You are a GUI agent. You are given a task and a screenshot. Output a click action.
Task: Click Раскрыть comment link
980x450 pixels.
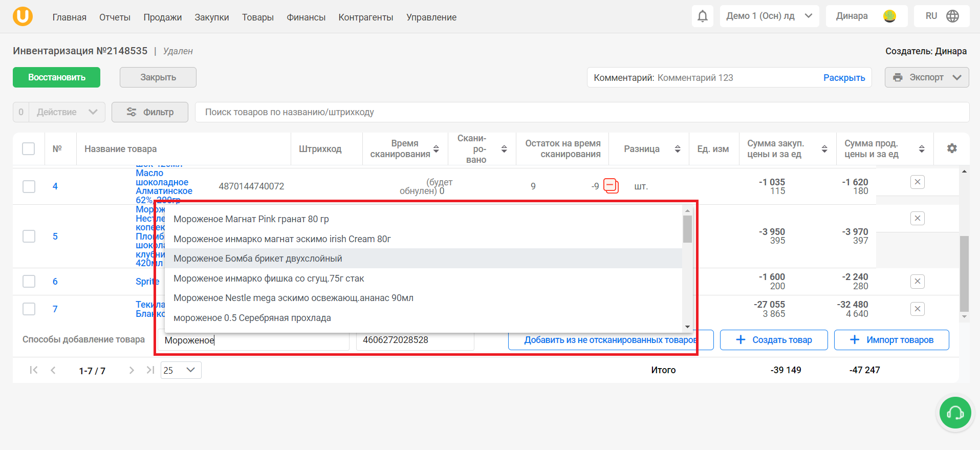pos(844,78)
